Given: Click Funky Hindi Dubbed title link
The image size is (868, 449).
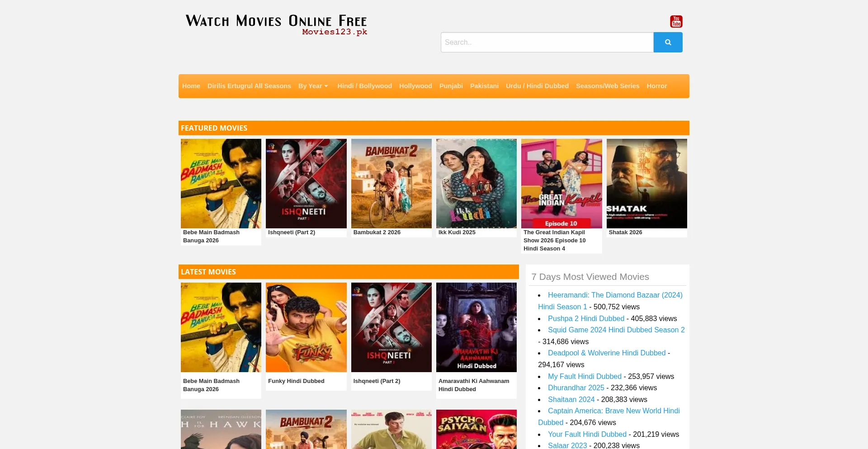Looking at the screenshot, I should [x=296, y=381].
